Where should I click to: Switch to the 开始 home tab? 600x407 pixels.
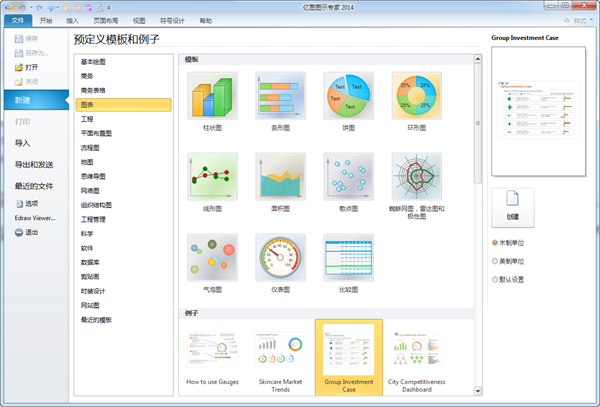pos(46,21)
